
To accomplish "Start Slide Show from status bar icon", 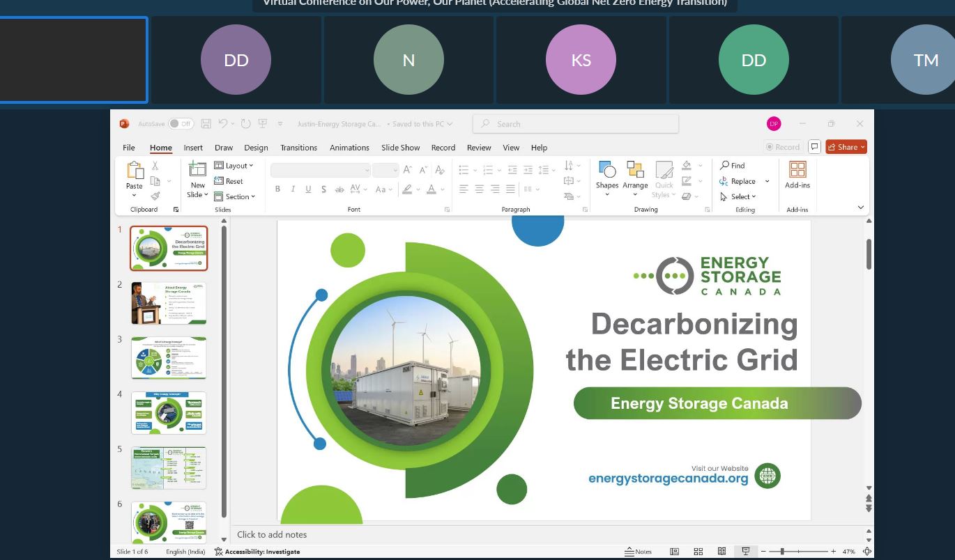I will click(x=745, y=552).
